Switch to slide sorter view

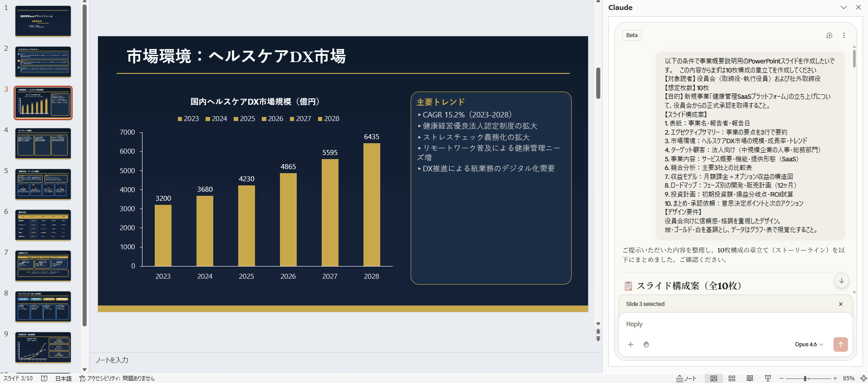click(x=732, y=378)
